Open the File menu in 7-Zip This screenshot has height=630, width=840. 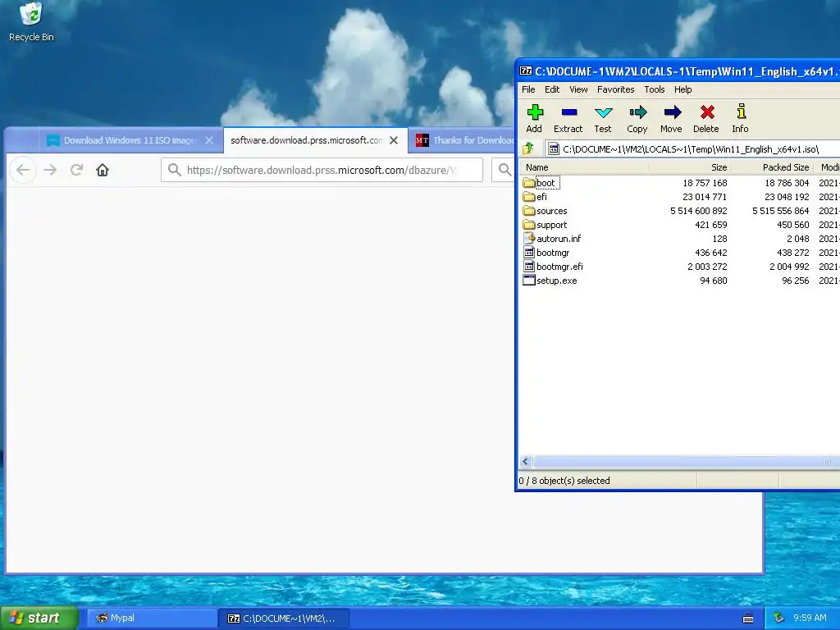[528, 89]
